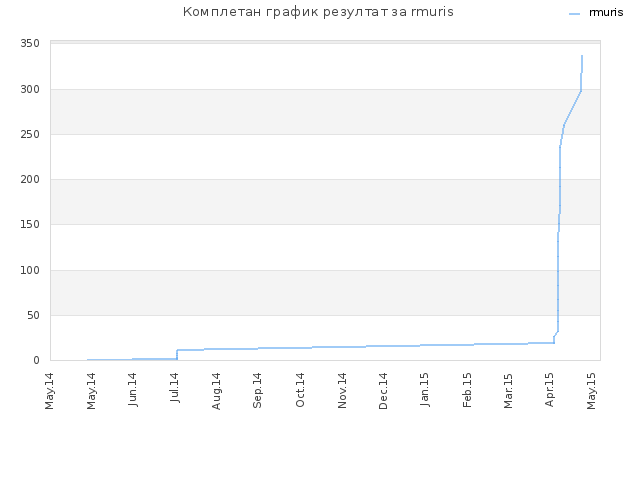The image size is (640, 480).
Task: Click the Aug.14 x-axis label
Action: [x=216, y=391]
